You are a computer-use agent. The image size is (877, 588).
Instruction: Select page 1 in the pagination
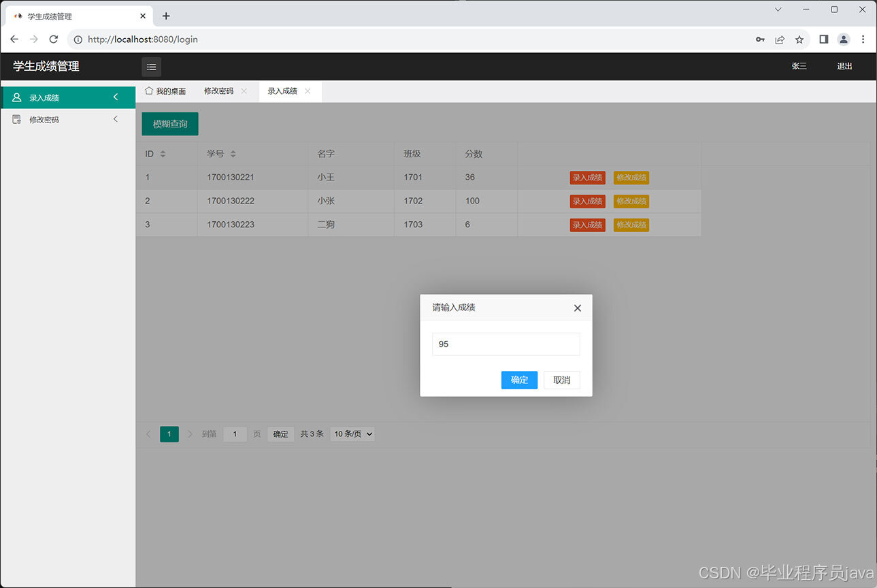169,434
